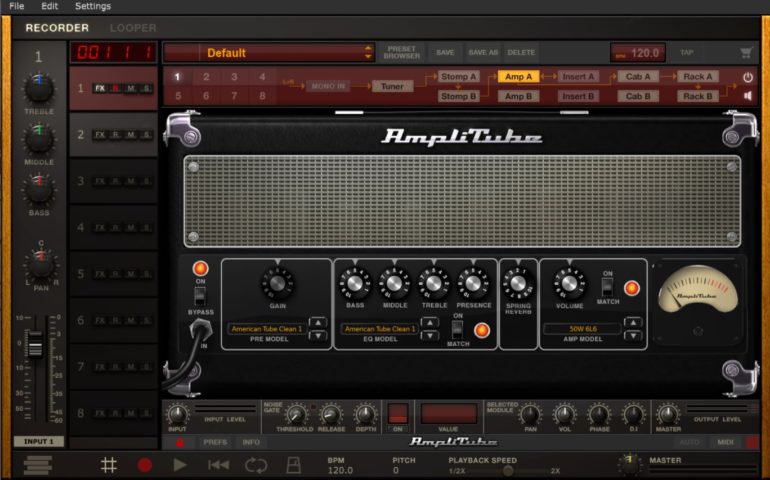Toggle the EQ Model Match switch
This screenshot has height=480, width=770.
pos(458,328)
